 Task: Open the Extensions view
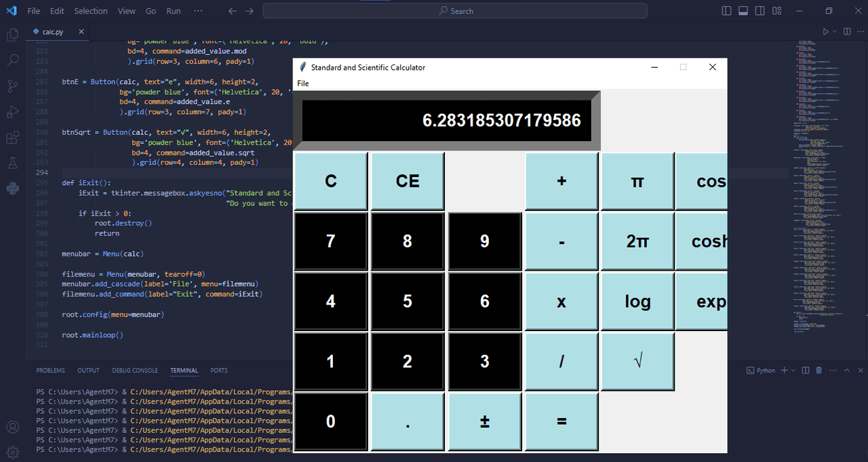click(x=12, y=138)
